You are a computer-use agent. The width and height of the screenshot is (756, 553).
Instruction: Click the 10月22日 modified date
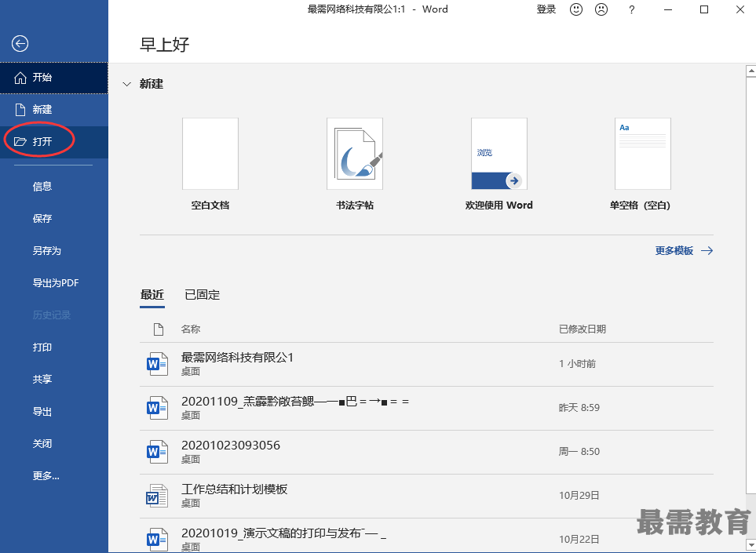point(579,540)
